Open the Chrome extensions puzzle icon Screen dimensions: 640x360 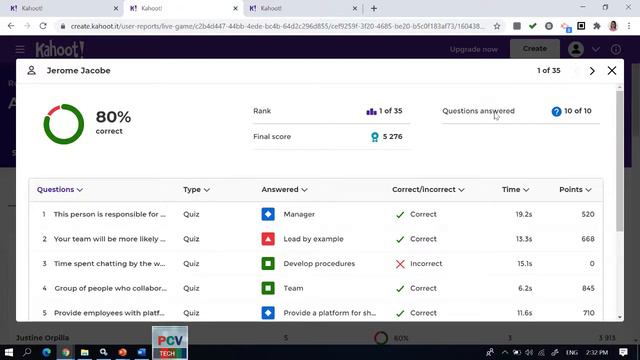point(597,26)
